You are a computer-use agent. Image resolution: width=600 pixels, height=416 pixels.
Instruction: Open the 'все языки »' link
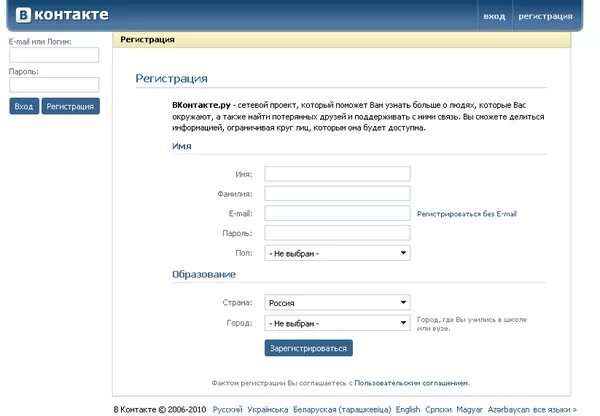554,409
